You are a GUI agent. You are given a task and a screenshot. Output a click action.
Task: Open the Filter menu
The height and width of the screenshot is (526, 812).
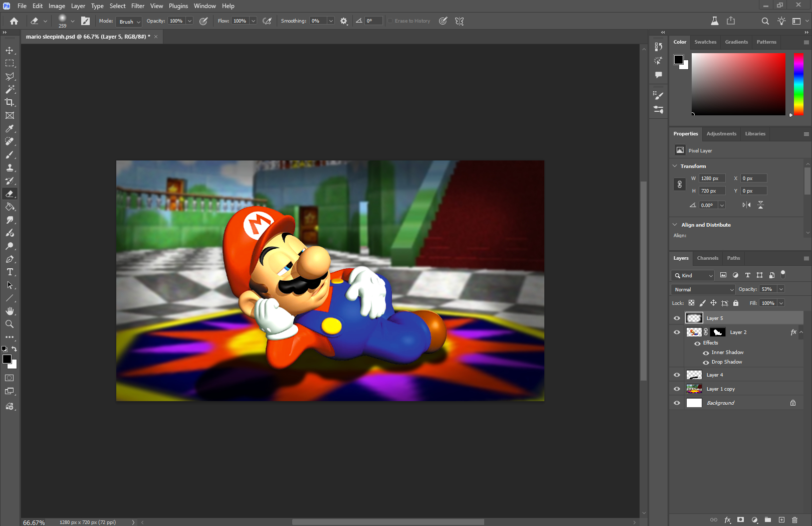point(137,6)
